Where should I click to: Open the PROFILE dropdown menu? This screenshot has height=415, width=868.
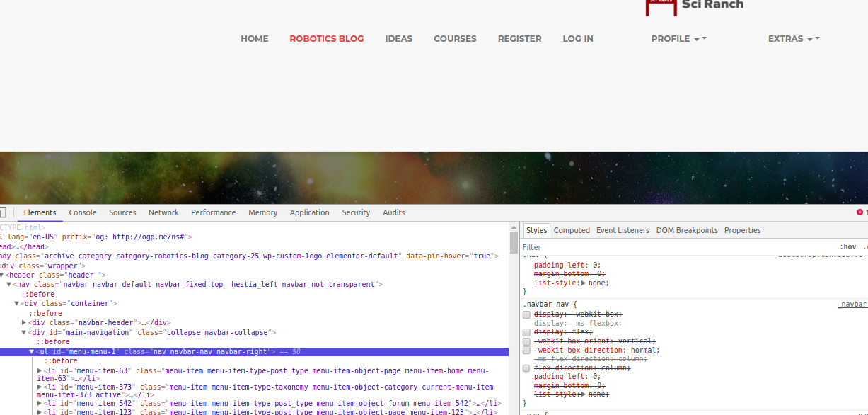[678, 39]
